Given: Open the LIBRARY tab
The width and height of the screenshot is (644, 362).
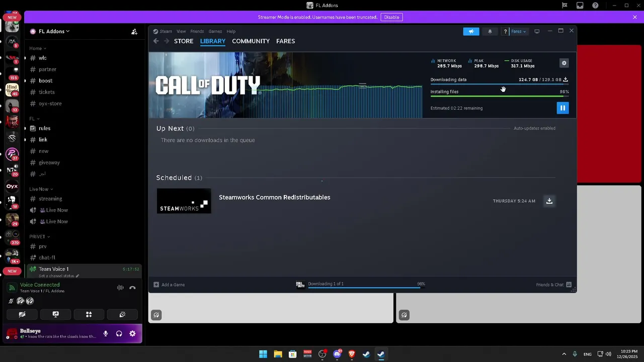Looking at the screenshot, I should click(213, 41).
